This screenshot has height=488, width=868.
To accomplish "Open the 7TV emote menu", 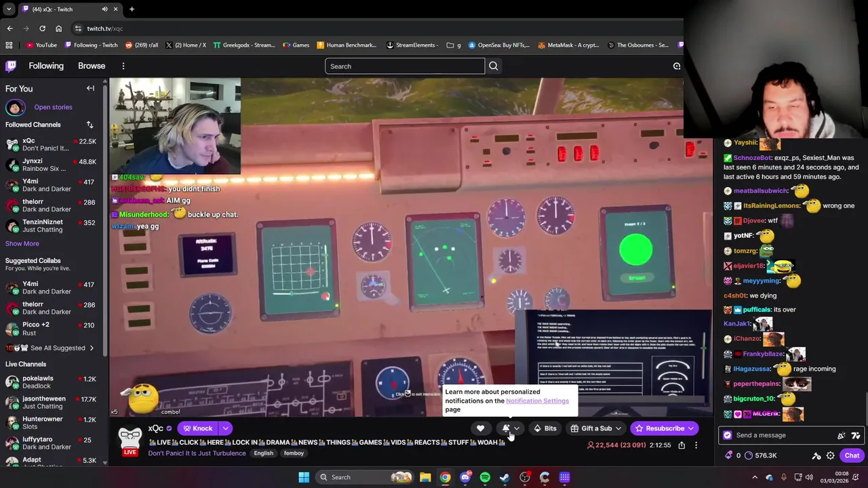I will [856, 435].
